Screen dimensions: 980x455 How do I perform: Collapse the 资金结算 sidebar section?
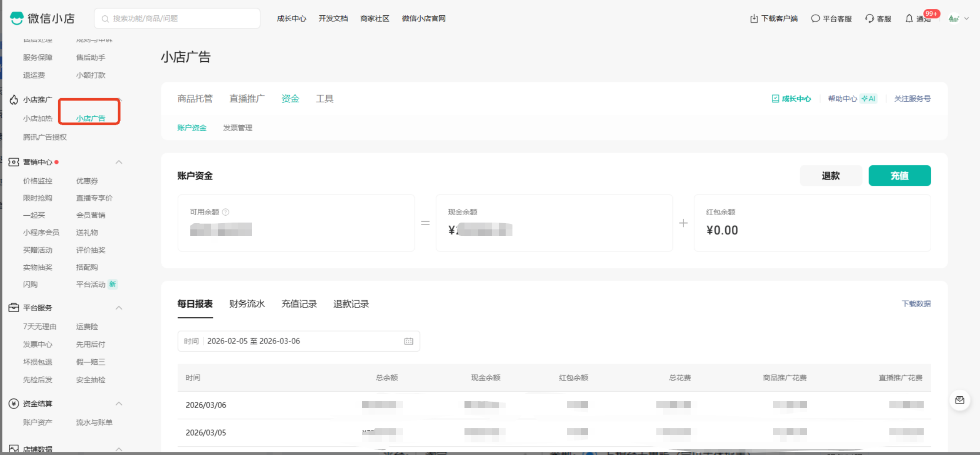point(119,403)
